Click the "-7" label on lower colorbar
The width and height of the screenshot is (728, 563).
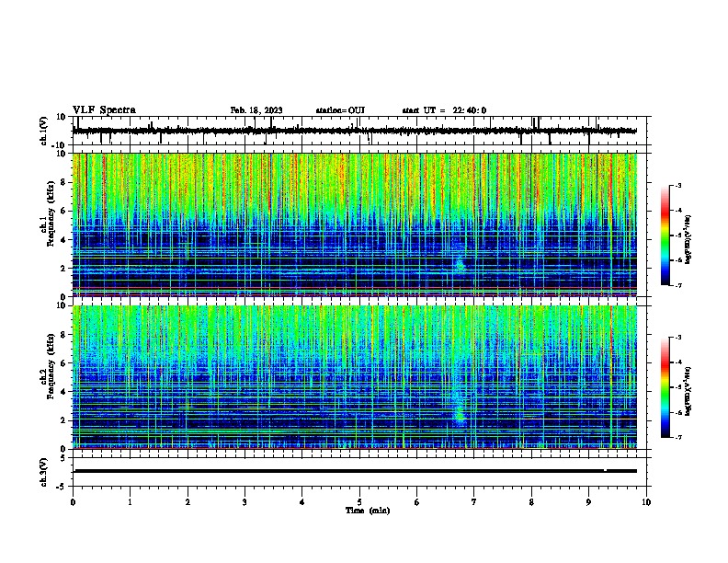point(677,437)
